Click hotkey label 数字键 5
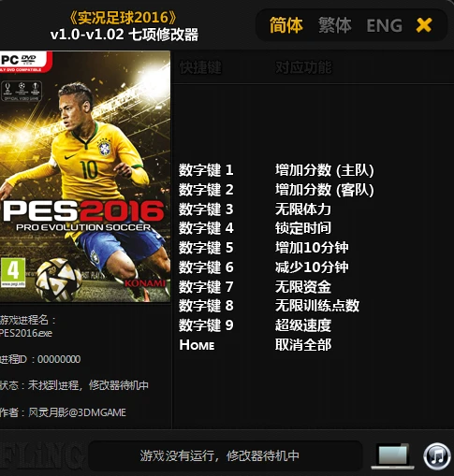 tap(206, 248)
